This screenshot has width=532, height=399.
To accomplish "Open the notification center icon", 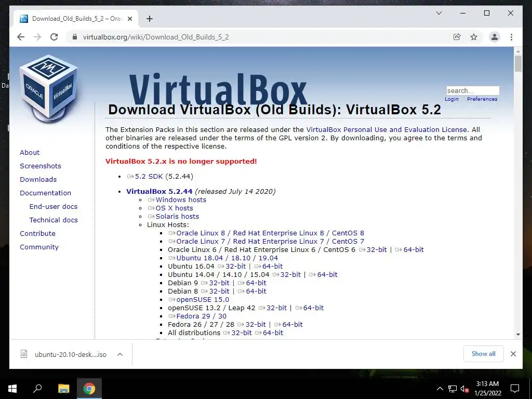I will tap(515, 389).
